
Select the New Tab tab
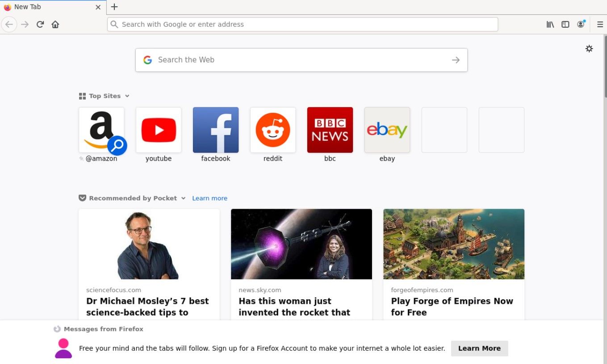(x=53, y=7)
